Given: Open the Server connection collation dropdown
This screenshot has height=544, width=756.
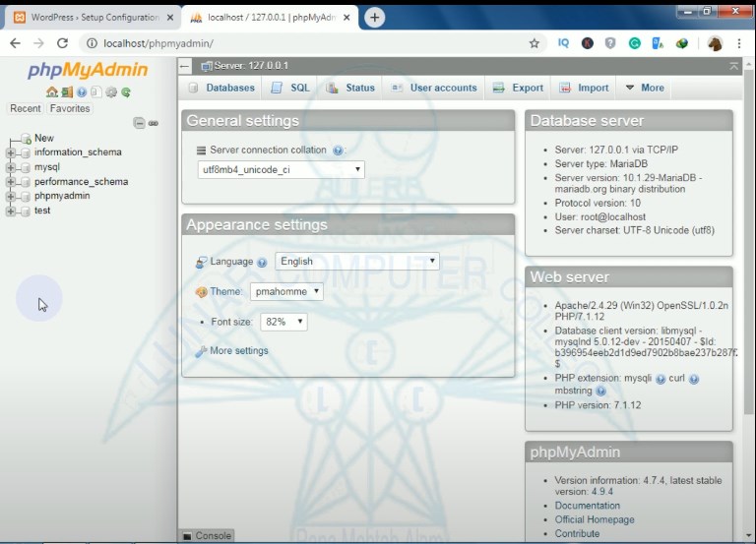Looking at the screenshot, I should click(x=282, y=169).
